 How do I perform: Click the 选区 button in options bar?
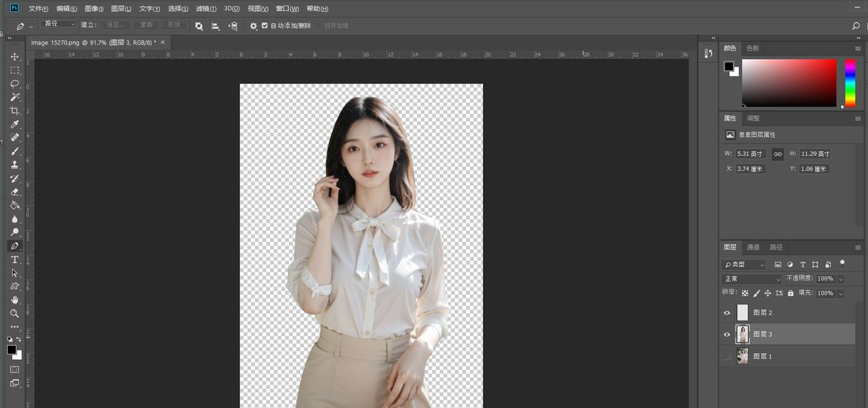(115, 25)
